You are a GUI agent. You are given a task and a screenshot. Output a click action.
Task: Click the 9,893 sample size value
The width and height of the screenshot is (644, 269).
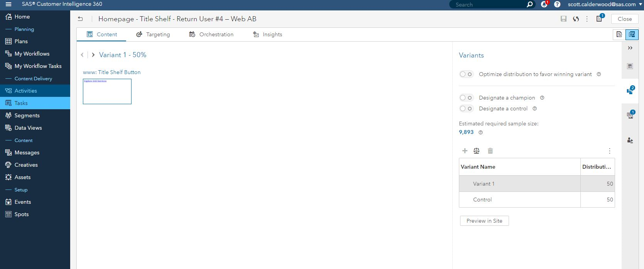[466, 132]
